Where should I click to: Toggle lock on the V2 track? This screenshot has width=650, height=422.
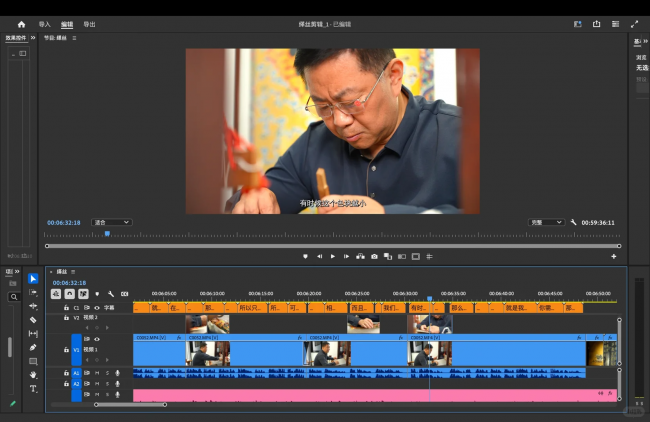(x=66, y=317)
